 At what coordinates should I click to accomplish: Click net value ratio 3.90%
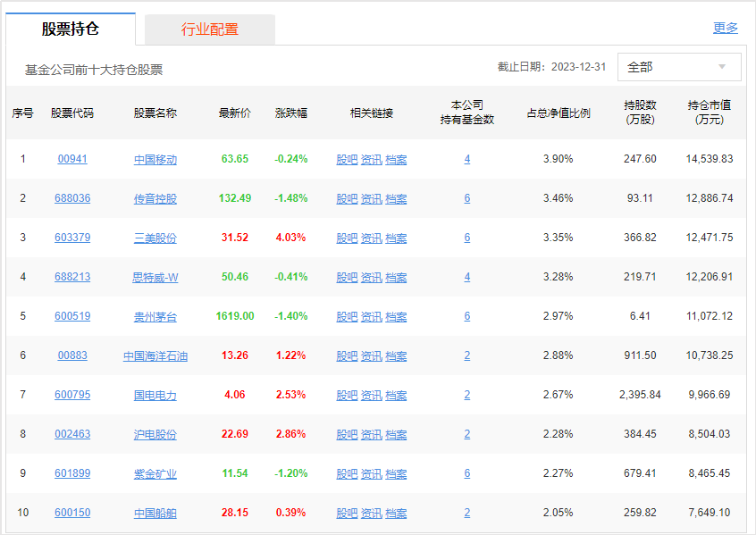click(558, 159)
